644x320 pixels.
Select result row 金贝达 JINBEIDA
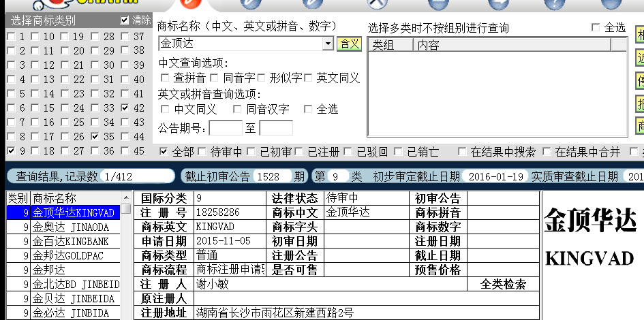coord(63,299)
